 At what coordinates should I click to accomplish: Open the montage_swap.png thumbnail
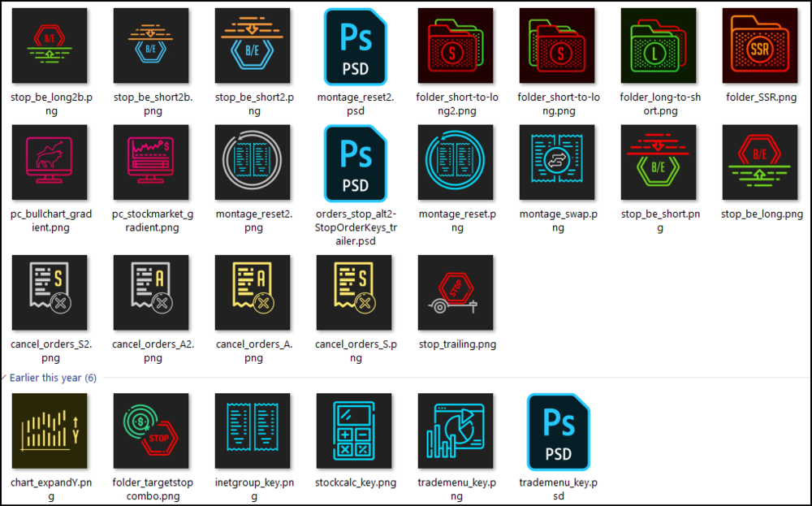[558, 162]
